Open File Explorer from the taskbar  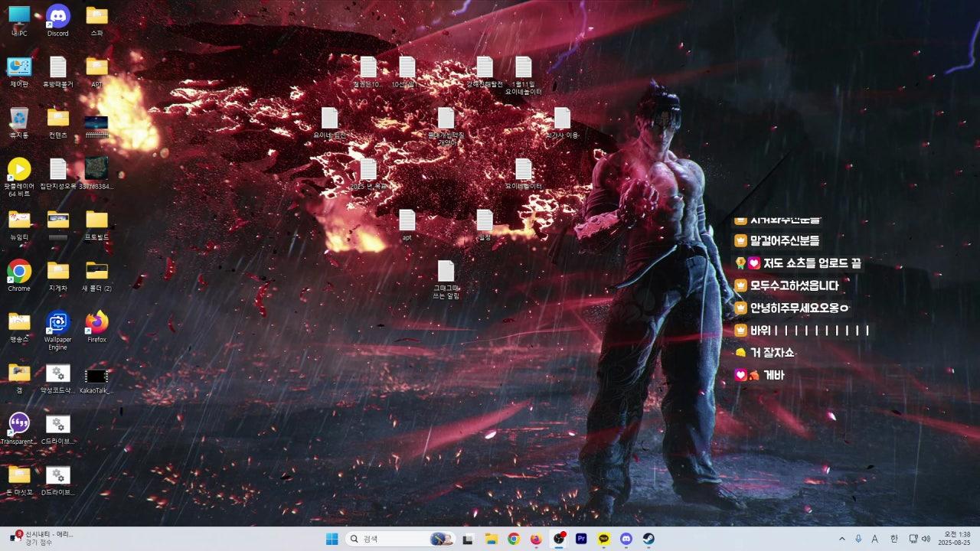(491, 539)
